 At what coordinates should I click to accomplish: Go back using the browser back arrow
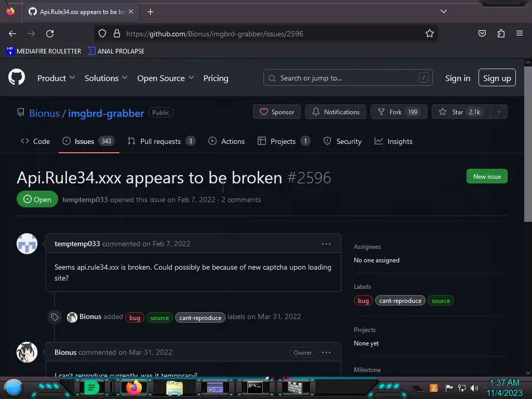[12, 34]
